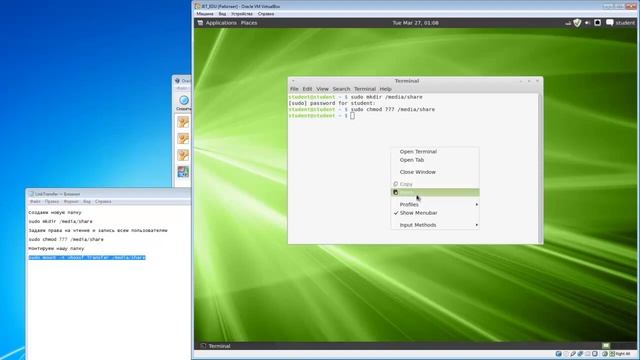Open the Устройства menu in VirtualBox
Image resolution: width=640 pixels, height=360 pixels.
pyautogui.click(x=242, y=14)
